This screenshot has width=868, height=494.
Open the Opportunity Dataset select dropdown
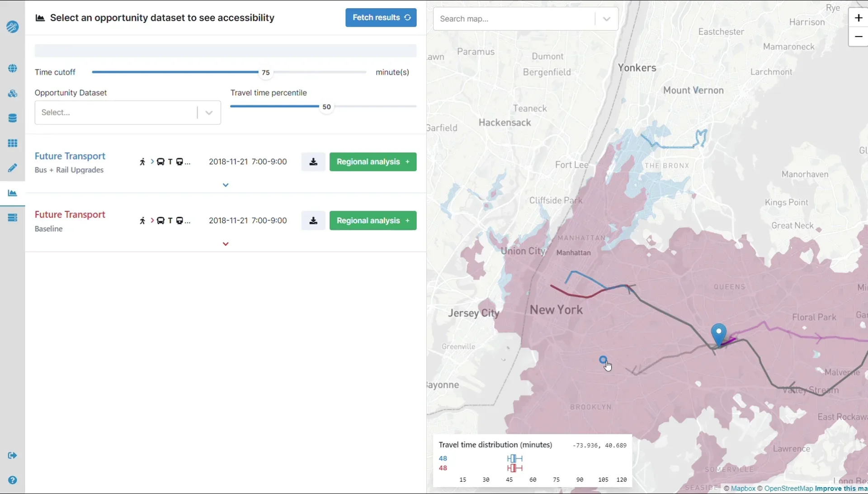[x=127, y=113]
